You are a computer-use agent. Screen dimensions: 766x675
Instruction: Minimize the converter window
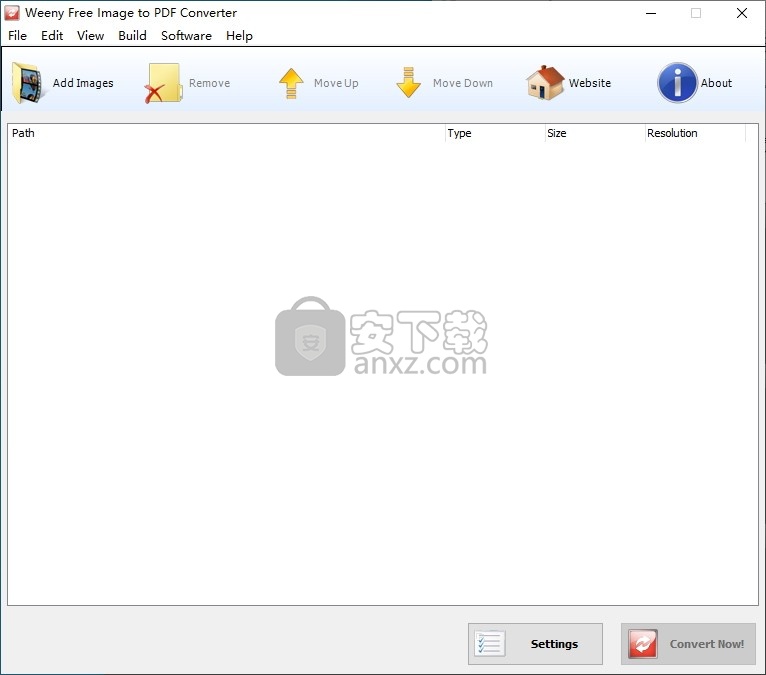point(651,13)
